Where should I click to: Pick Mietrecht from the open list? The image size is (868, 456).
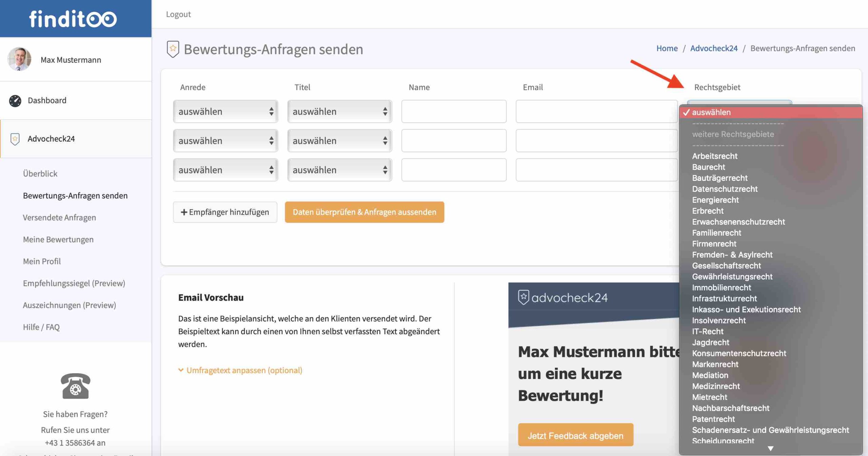pyautogui.click(x=709, y=397)
